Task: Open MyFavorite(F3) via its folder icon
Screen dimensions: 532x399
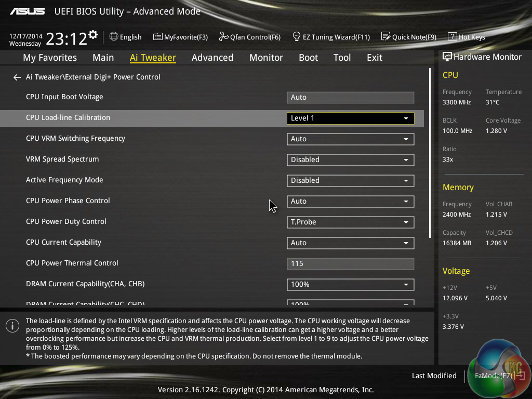Action: (x=157, y=37)
